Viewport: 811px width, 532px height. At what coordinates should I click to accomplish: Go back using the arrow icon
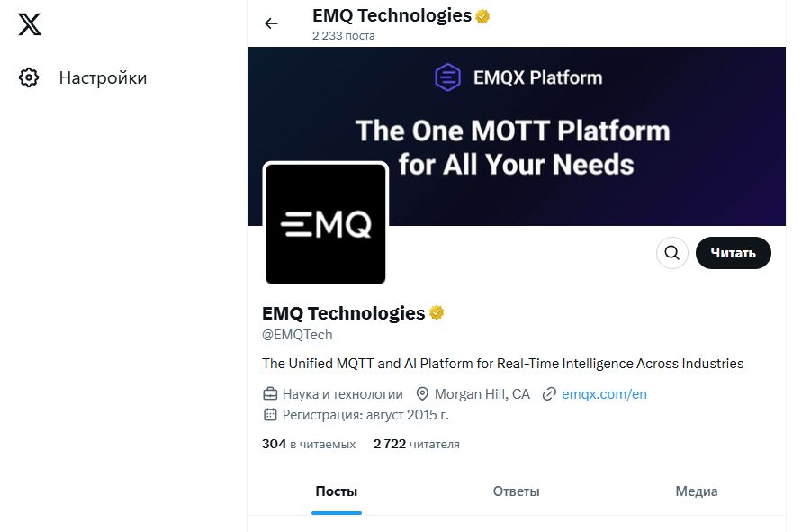(271, 23)
